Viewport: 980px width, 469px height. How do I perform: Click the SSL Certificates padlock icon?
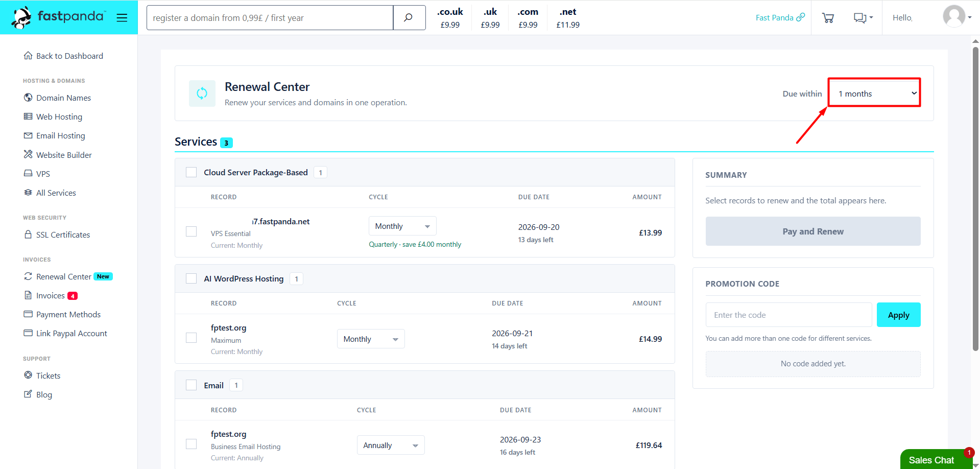(x=28, y=235)
